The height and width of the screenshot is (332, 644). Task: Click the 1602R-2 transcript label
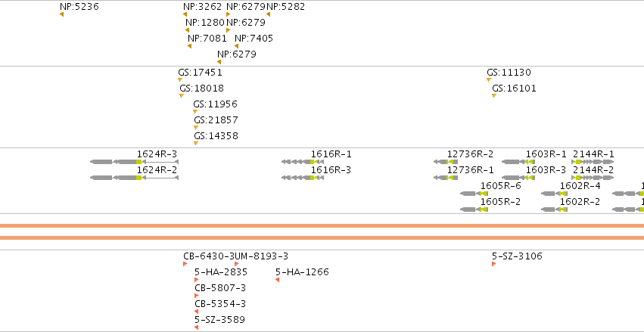point(580,202)
